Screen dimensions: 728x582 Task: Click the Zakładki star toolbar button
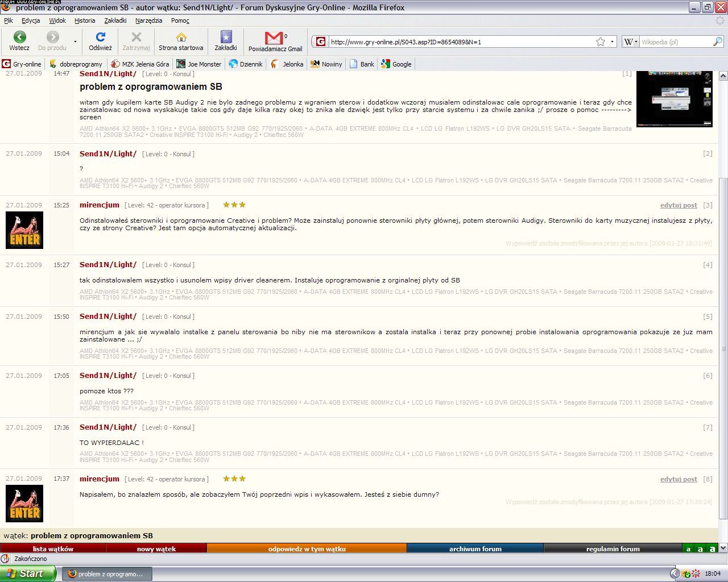(226, 38)
